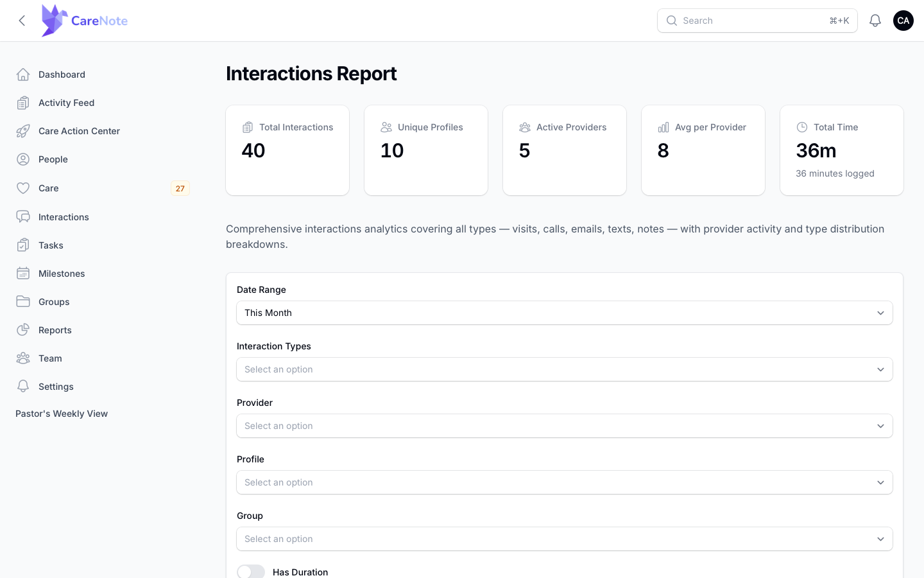Viewport: 924px width, 578px height.
Task: Click the Tasks checklist icon
Action: click(23, 245)
